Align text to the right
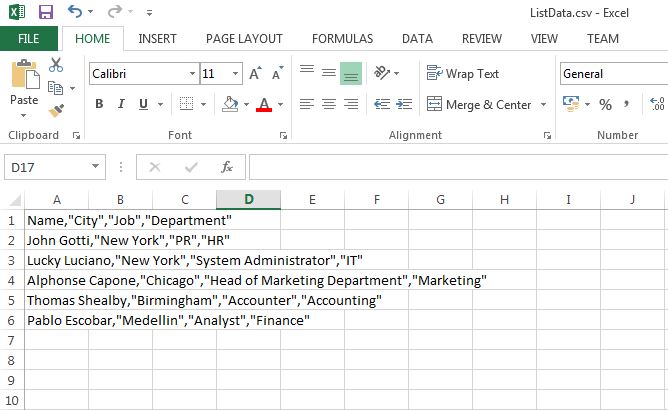Screen dimensions: 668x410 click(351, 104)
